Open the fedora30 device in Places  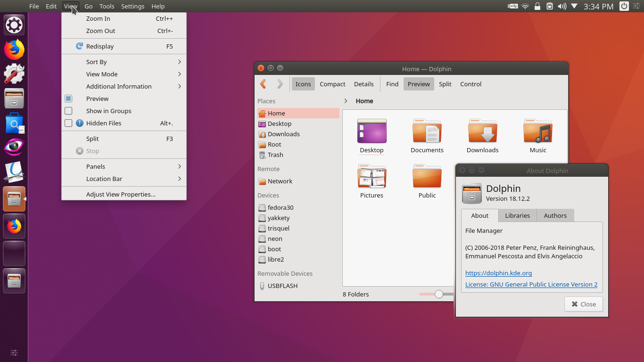(x=298, y=207)
